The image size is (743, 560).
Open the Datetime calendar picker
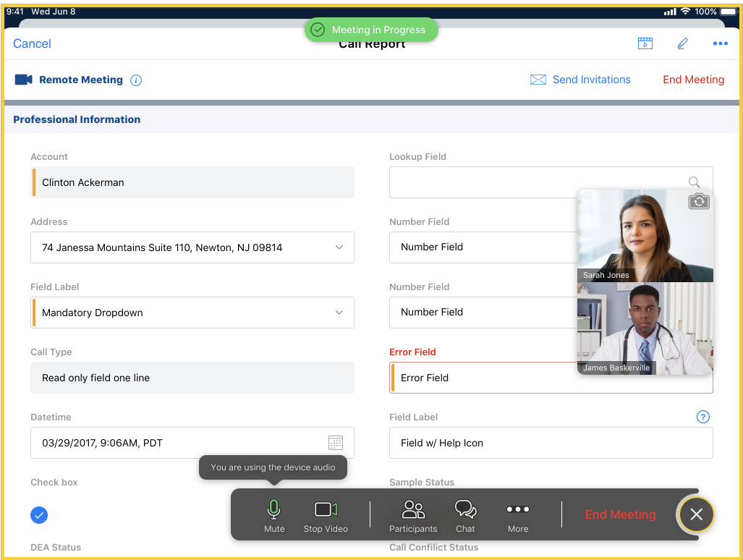click(x=336, y=443)
